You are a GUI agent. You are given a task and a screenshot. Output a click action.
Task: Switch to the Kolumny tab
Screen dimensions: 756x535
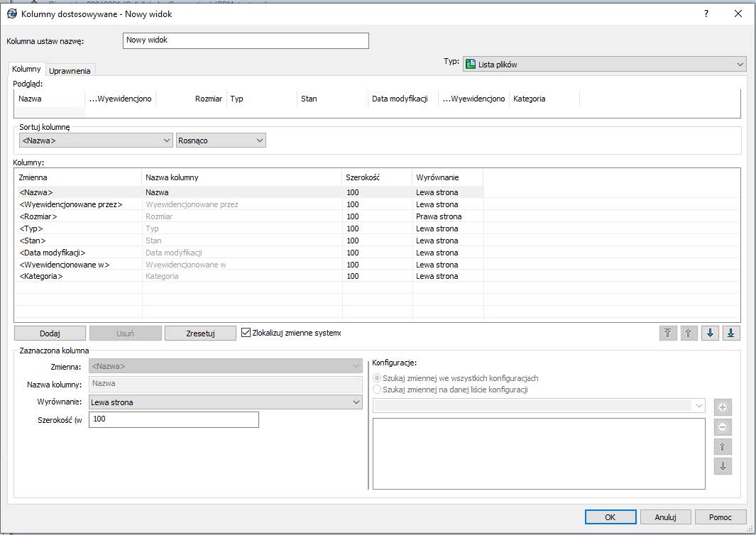26,70
